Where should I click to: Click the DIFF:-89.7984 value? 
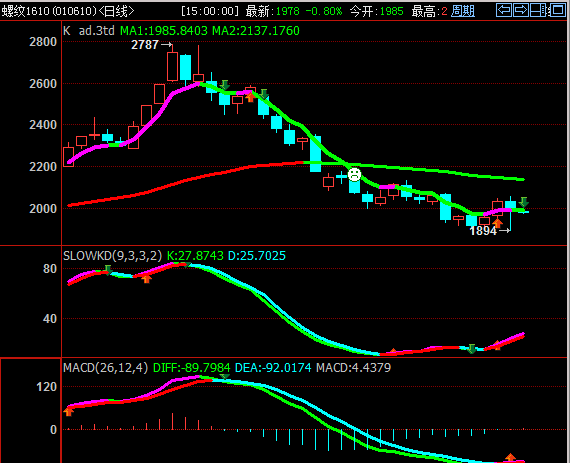click(192, 368)
